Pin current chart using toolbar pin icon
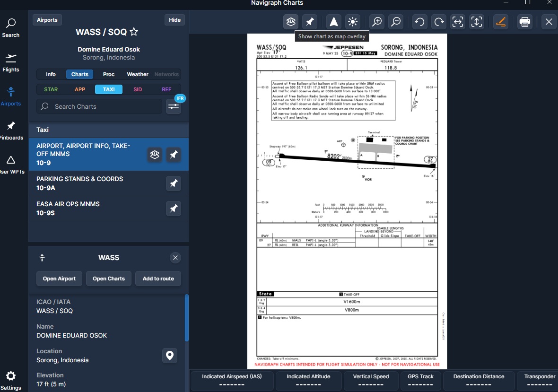Image resolution: width=558 pixels, height=392 pixels. pos(310,22)
